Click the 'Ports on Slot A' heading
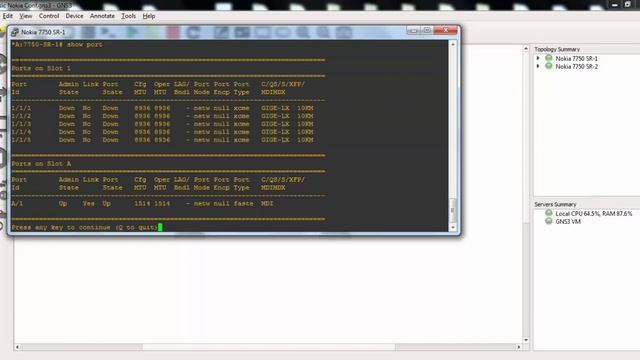Image resolution: width=640 pixels, height=360 pixels. (41, 164)
